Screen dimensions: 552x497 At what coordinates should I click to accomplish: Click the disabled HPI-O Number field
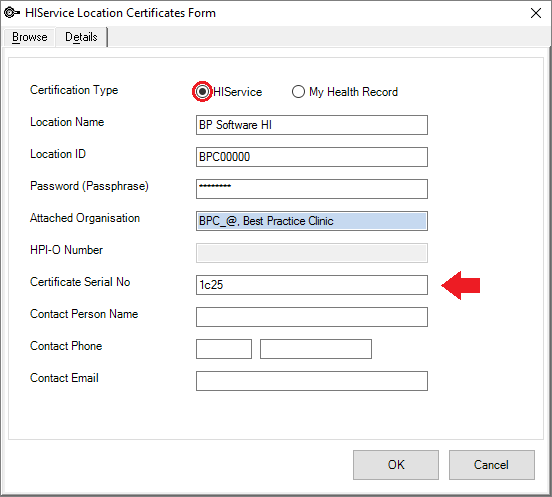(x=312, y=253)
